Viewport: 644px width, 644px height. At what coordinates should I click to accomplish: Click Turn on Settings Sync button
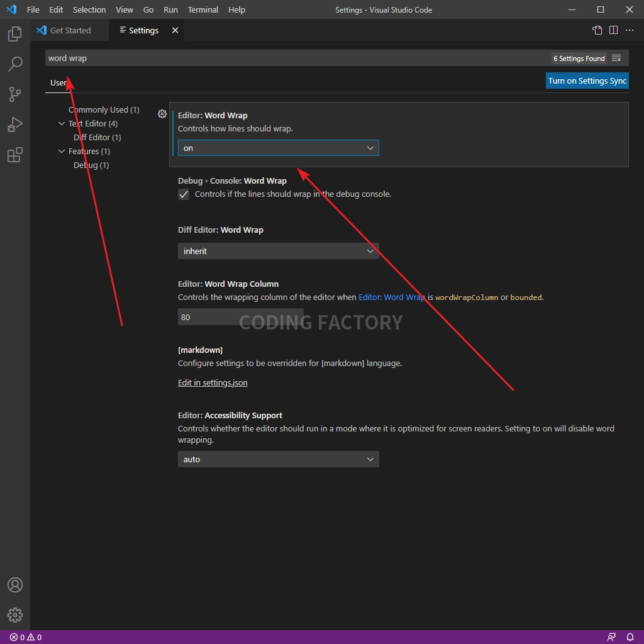(587, 80)
